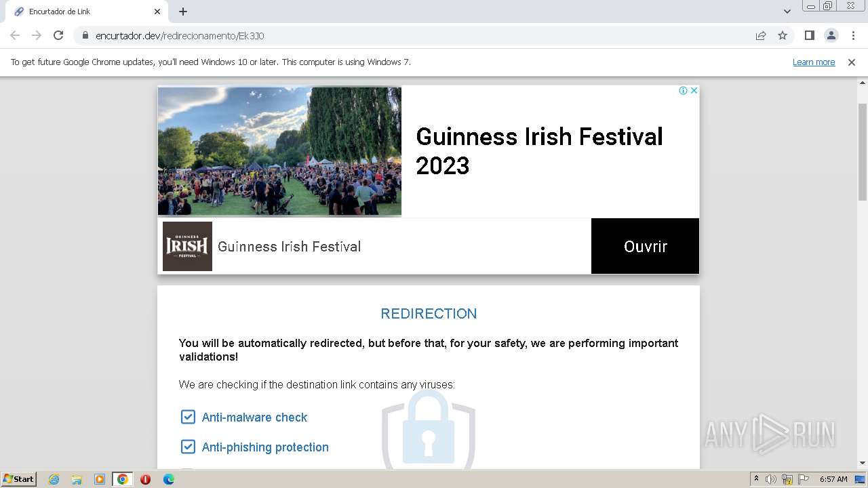View site security lock info
Viewport: 868px width, 488px height.
[85, 35]
